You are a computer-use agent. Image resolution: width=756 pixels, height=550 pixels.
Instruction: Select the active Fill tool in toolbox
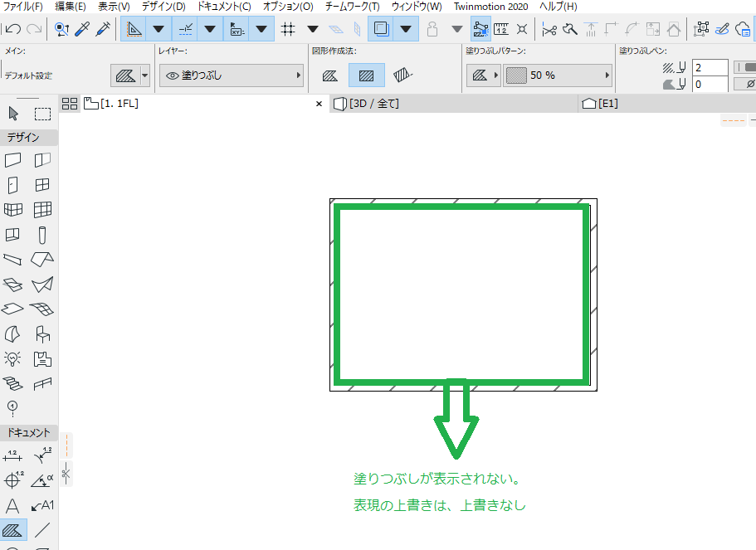(13, 530)
